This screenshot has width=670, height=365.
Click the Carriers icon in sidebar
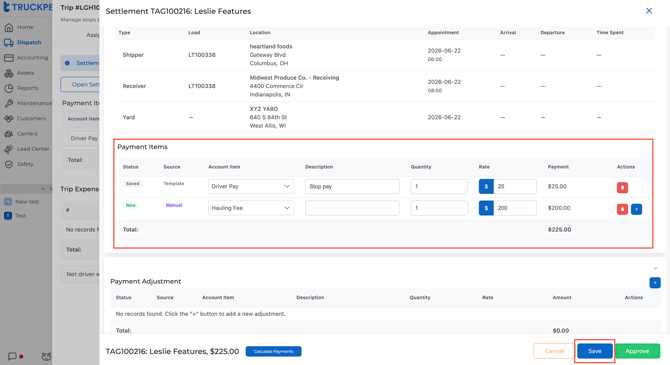tap(9, 134)
